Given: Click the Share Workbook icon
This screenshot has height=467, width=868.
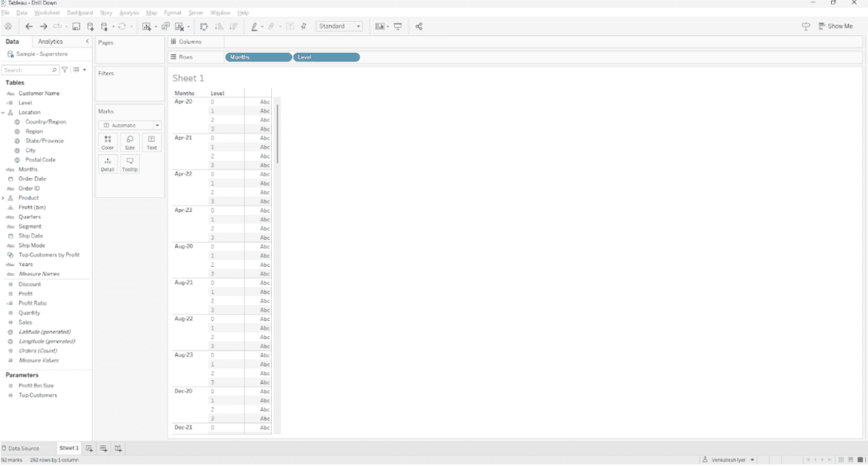Looking at the screenshot, I should point(419,27).
